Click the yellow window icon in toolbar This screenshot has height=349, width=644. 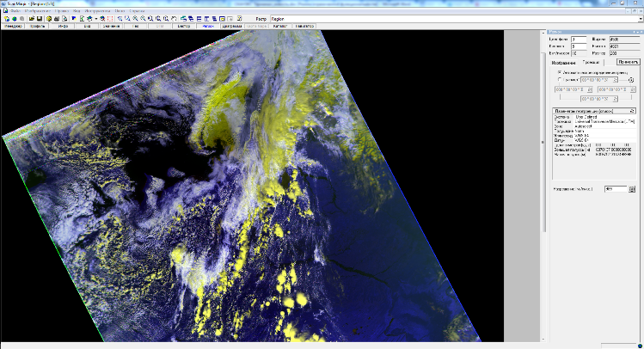point(222,19)
